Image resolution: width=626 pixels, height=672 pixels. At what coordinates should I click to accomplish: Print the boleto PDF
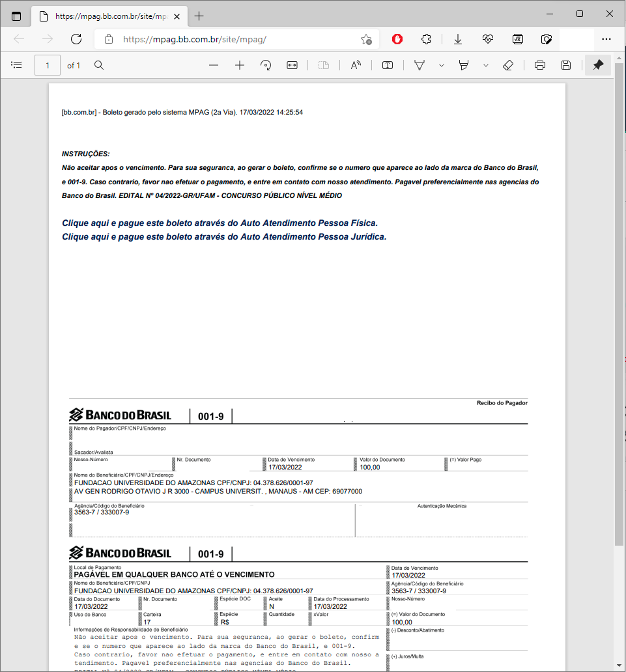point(539,65)
